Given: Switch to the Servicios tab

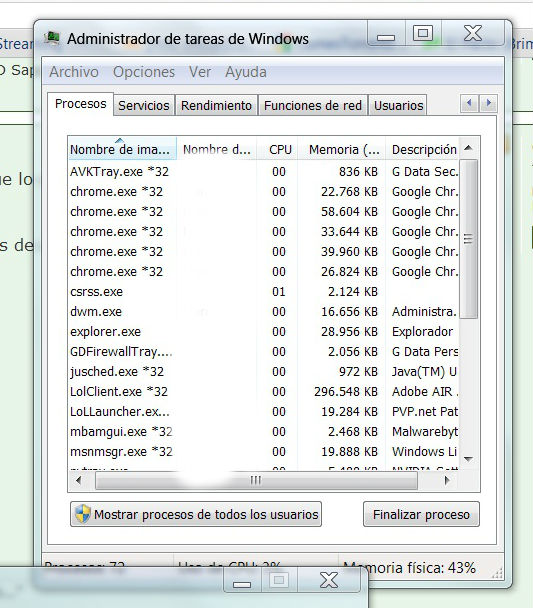Looking at the screenshot, I should tap(144, 105).
